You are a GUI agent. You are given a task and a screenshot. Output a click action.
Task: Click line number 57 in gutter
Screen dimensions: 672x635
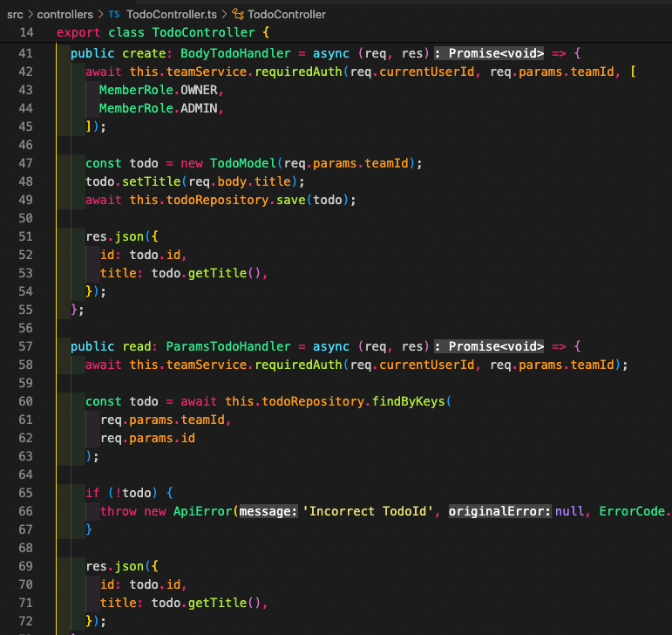coord(26,346)
